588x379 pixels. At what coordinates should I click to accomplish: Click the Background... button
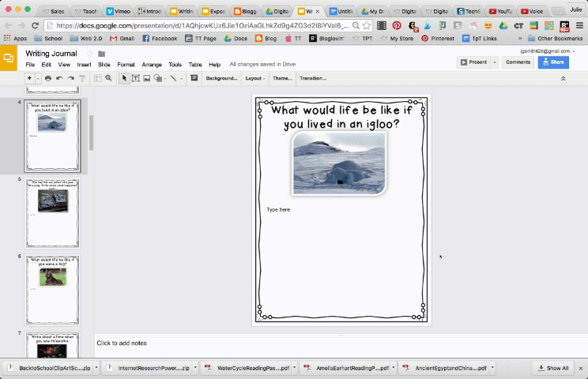(x=221, y=78)
